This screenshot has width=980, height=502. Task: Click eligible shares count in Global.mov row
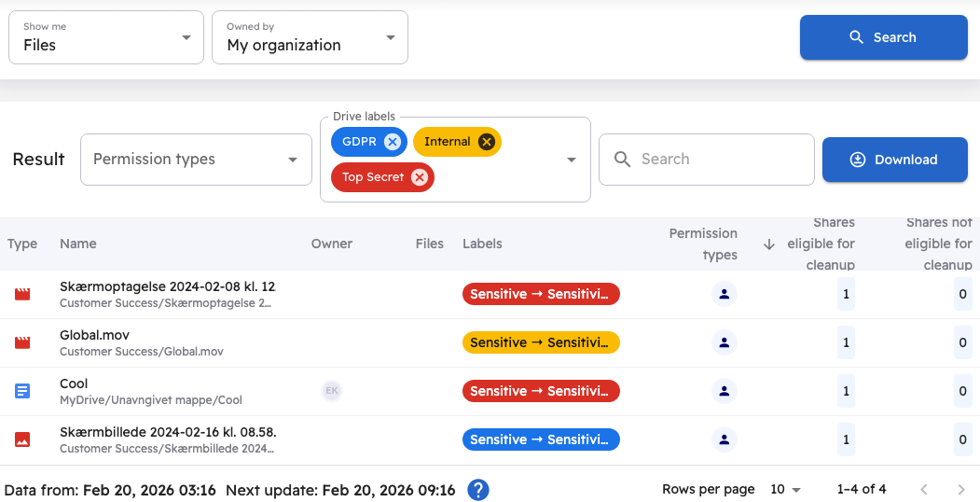coord(847,342)
